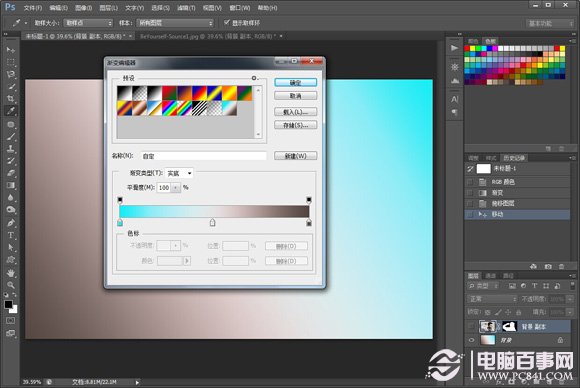Select the Spot Healing Brush tool
580x388 pixels.
pyautogui.click(x=11, y=125)
